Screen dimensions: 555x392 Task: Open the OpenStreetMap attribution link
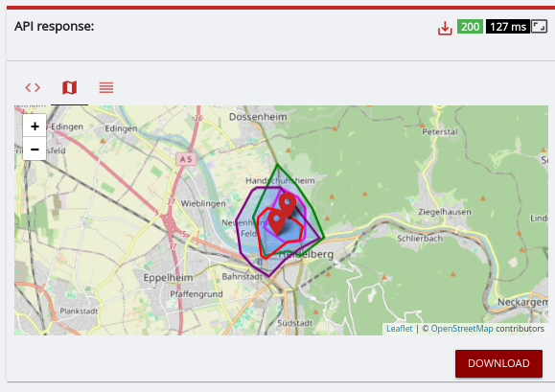(462, 329)
